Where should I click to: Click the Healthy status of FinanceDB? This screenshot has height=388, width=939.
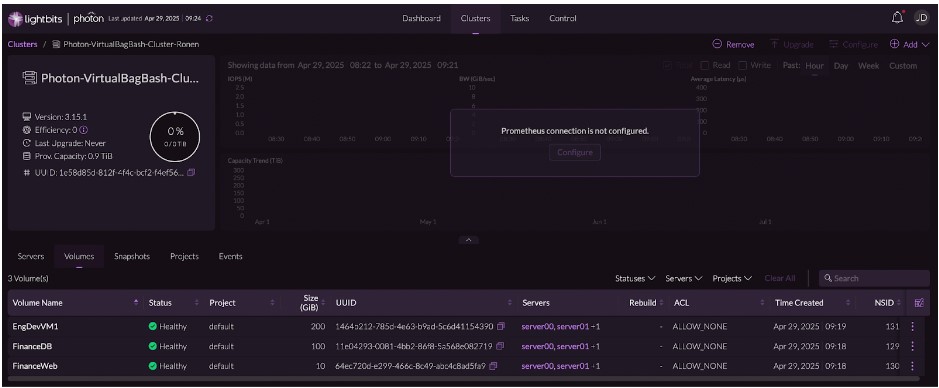[x=168, y=346]
